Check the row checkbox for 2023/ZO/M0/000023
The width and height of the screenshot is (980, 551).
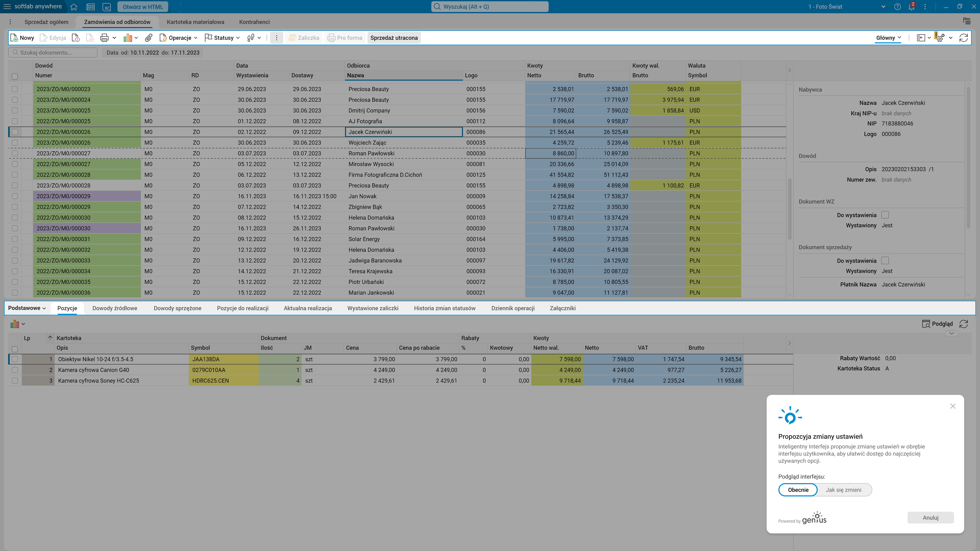(15, 89)
